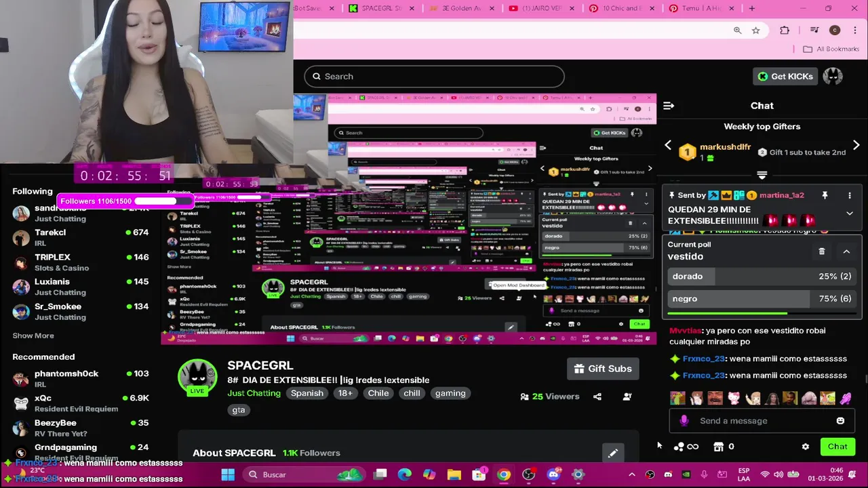The image size is (868, 488).
Task: Click the Windows Start button
Action: pyautogui.click(x=228, y=474)
